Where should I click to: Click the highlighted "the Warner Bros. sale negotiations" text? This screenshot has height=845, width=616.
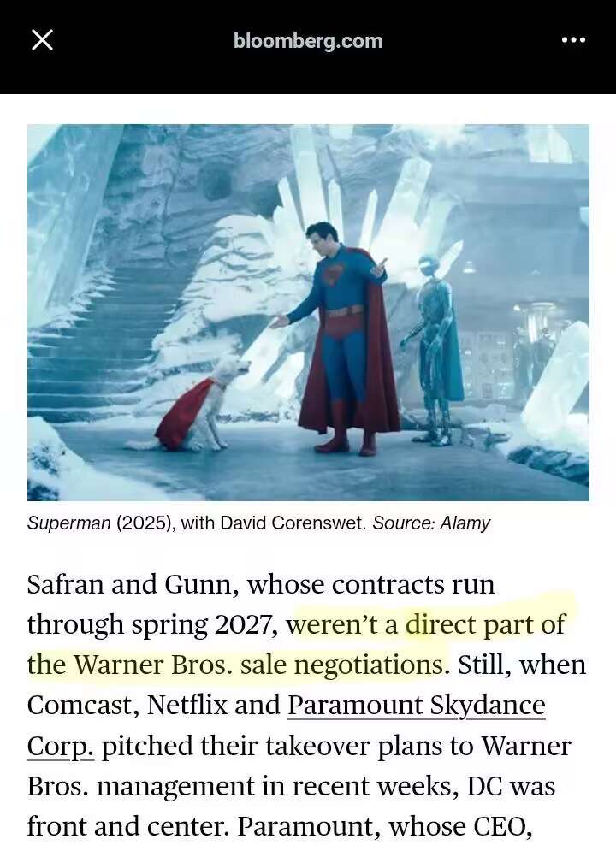tap(237, 665)
